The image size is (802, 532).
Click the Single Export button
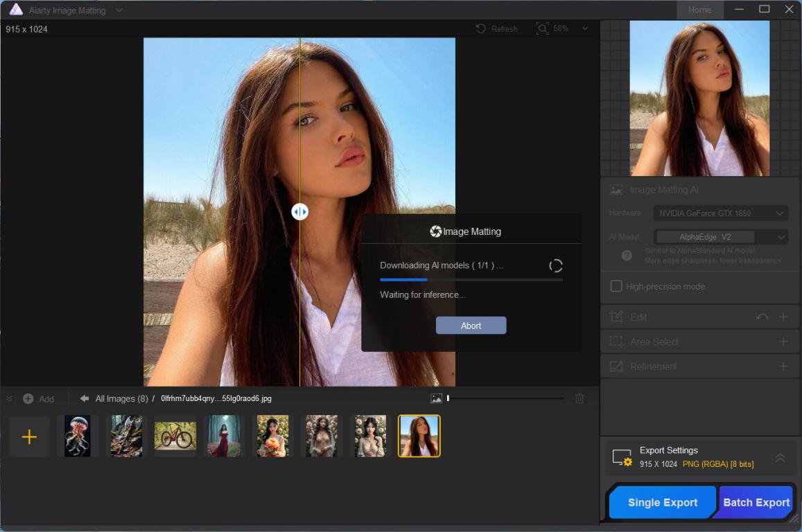(662, 503)
